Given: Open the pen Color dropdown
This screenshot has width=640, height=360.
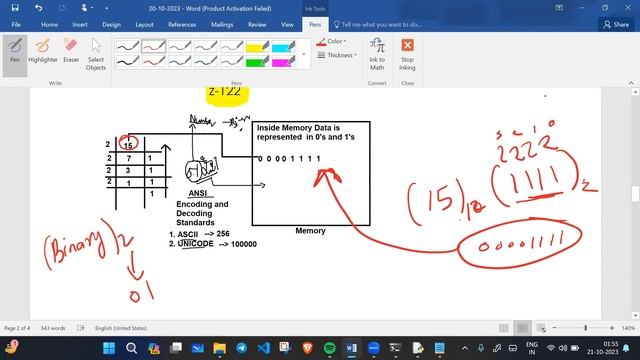Looking at the screenshot, I should tap(331, 41).
